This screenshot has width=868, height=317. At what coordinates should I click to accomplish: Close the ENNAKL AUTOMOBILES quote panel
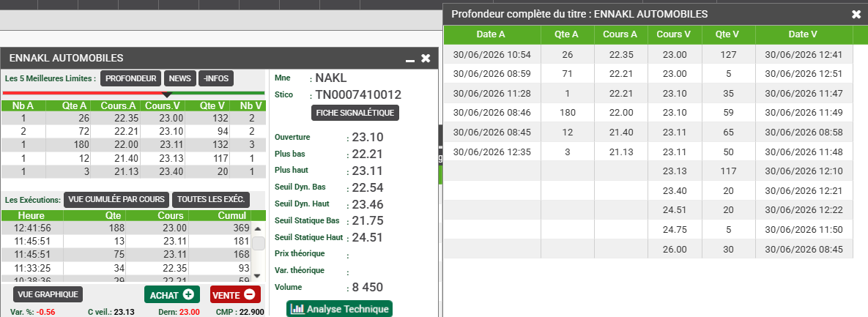(x=426, y=58)
